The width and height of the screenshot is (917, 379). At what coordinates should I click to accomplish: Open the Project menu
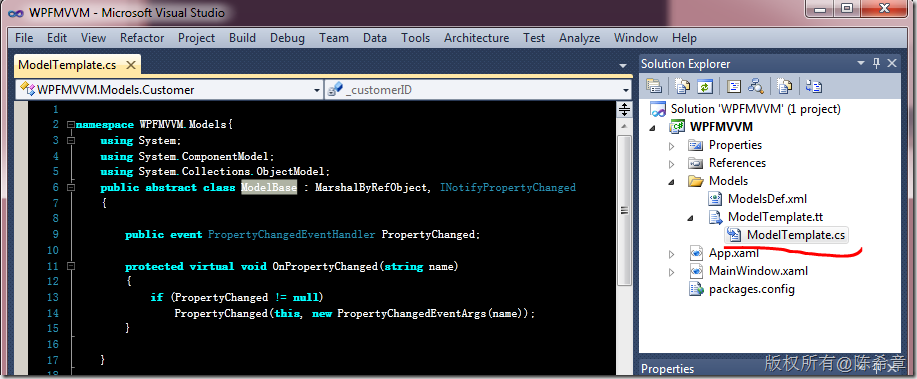pos(196,38)
